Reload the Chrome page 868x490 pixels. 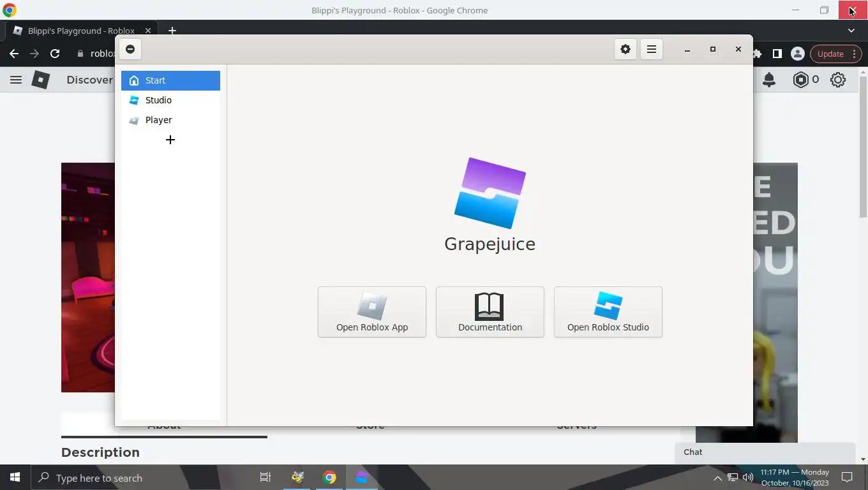pos(55,54)
